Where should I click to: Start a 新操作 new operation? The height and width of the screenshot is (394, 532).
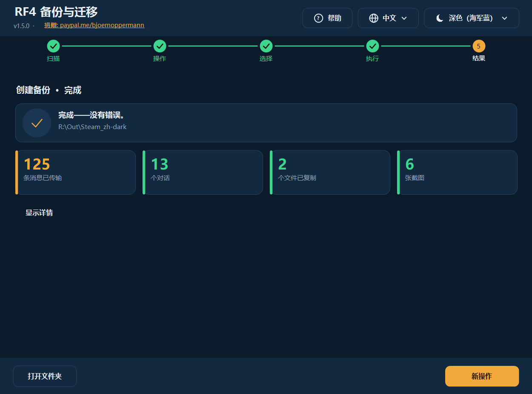tap(482, 376)
